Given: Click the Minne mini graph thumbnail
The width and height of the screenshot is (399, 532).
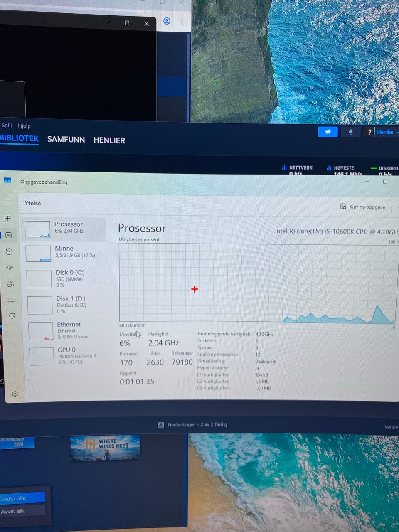Looking at the screenshot, I should click(x=38, y=254).
